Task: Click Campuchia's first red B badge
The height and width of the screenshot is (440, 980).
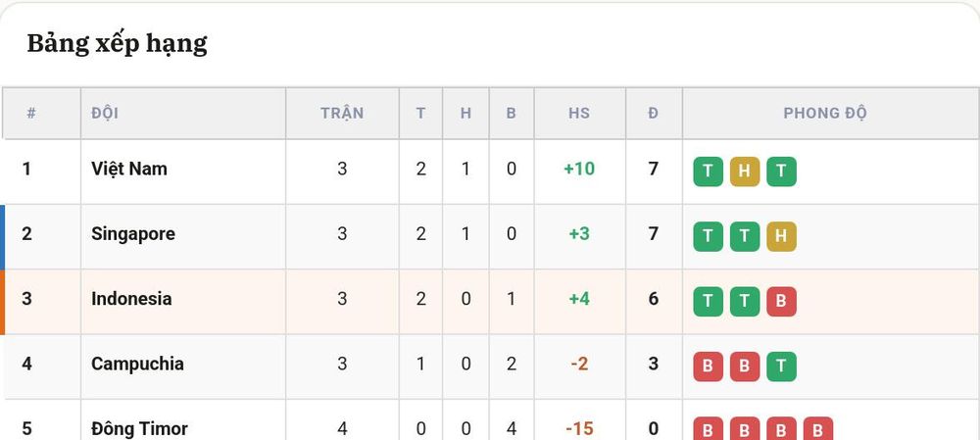Action: tap(708, 367)
